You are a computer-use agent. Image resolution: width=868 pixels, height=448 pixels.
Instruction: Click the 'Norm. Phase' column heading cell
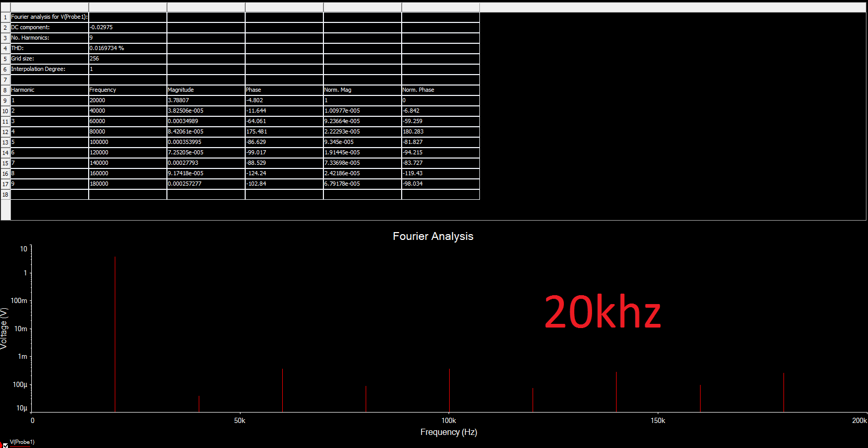[x=441, y=90]
